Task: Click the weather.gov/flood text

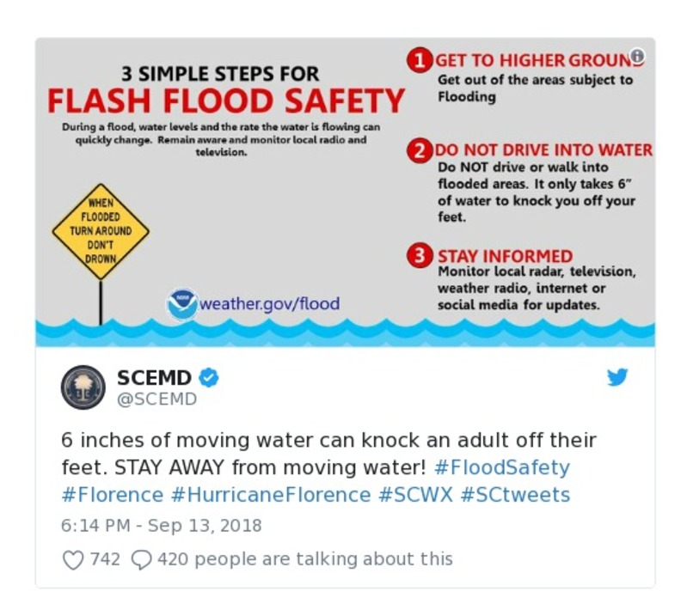Action: [x=270, y=303]
